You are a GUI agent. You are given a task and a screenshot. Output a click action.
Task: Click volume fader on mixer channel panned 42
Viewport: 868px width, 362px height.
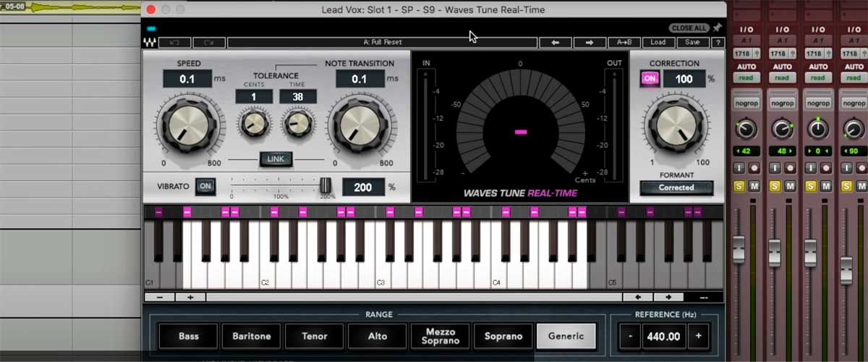[x=738, y=249]
